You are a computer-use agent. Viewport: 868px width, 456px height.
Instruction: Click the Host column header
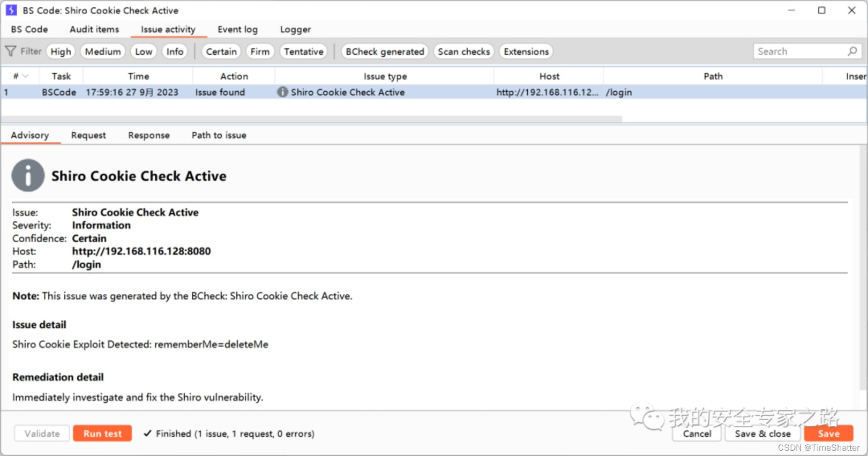point(549,76)
